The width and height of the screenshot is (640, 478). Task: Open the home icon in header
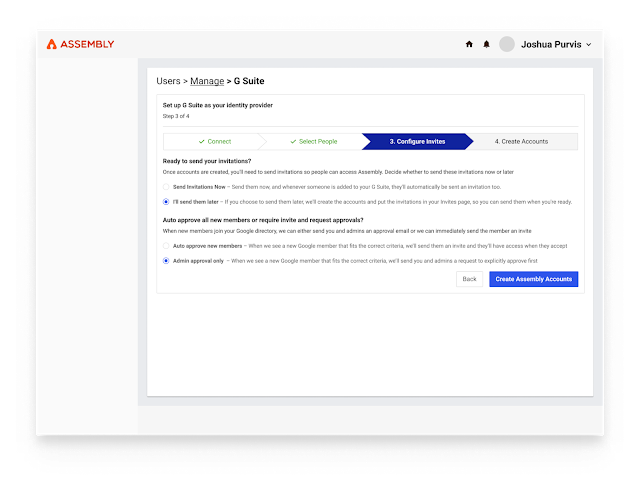[469, 44]
